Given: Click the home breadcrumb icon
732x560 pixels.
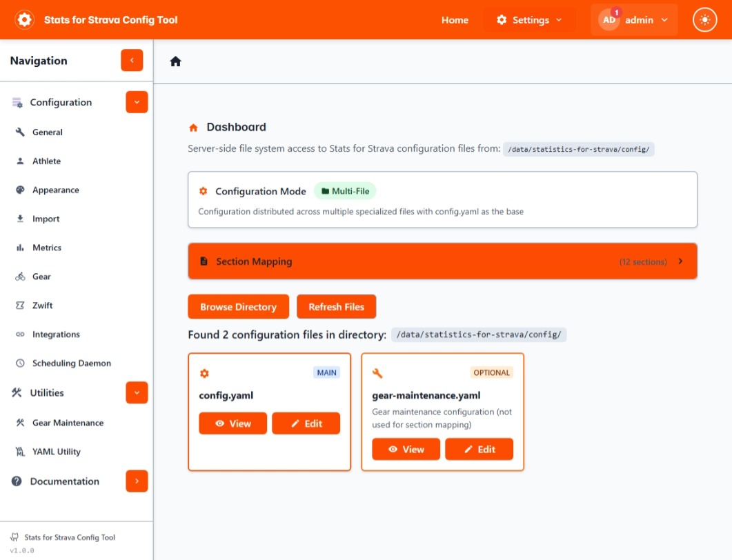Looking at the screenshot, I should point(175,61).
